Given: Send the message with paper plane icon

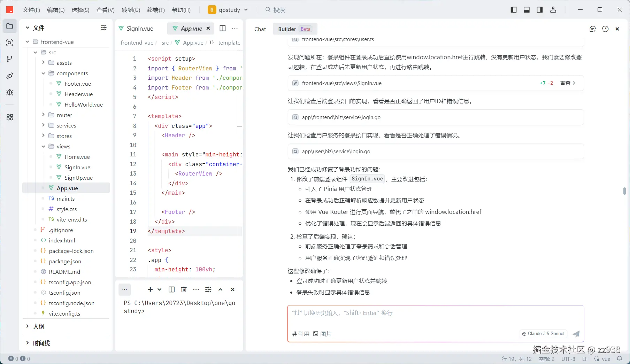Looking at the screenshot, I should (576, 334).
